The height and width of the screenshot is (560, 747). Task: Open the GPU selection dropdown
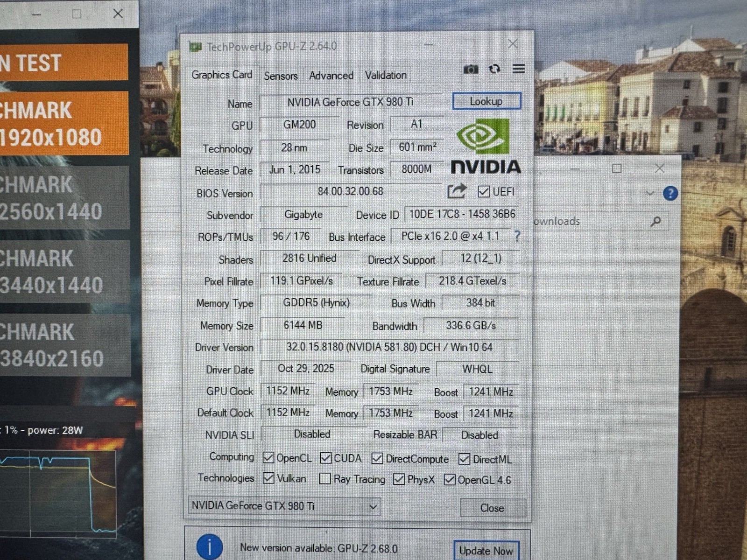(284, 506)
